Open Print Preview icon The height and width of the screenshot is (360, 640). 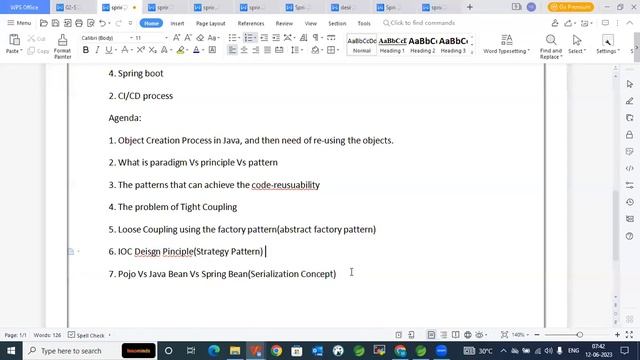(91, 23)
